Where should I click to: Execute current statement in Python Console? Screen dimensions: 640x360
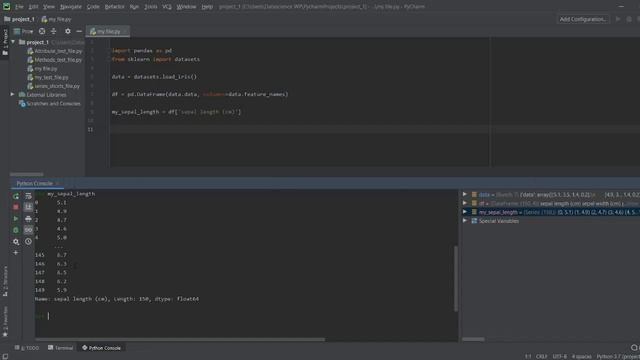coord(16,219)
